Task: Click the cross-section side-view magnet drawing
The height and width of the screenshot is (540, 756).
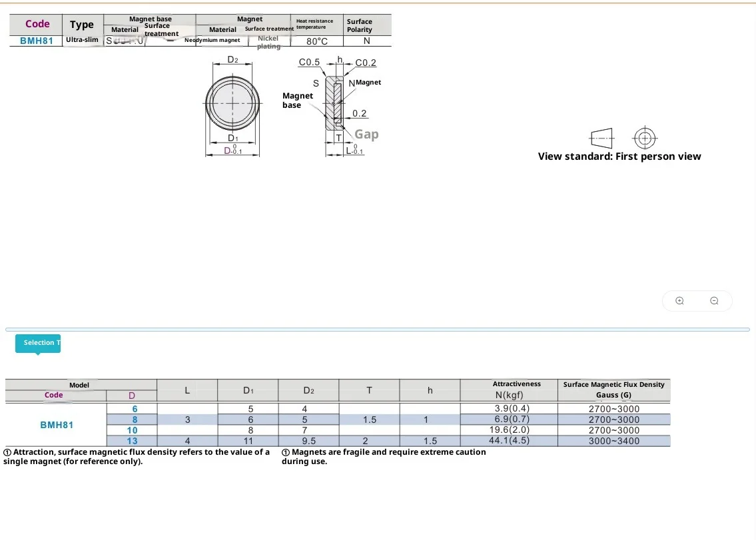Action: (x=334, y=103)
